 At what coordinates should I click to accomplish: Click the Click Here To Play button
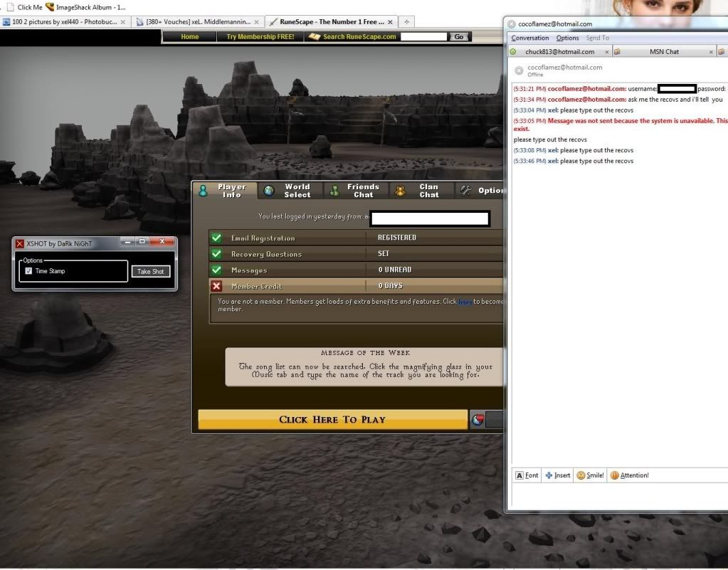332,420
